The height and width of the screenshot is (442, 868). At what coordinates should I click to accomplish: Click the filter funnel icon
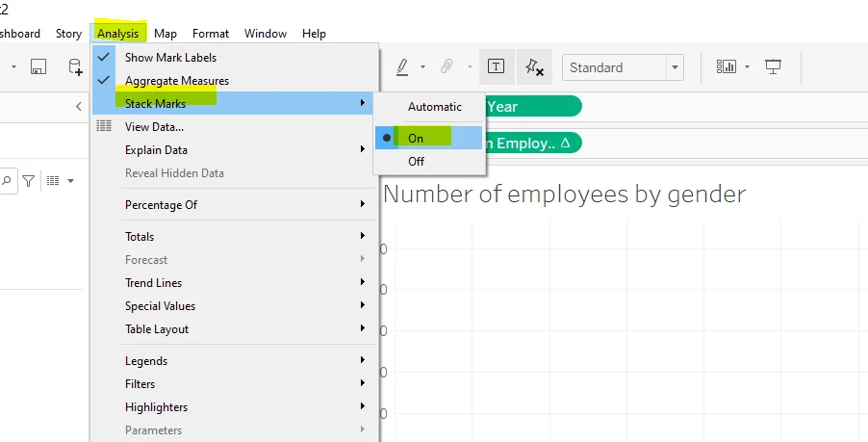[x=29, y=180]
